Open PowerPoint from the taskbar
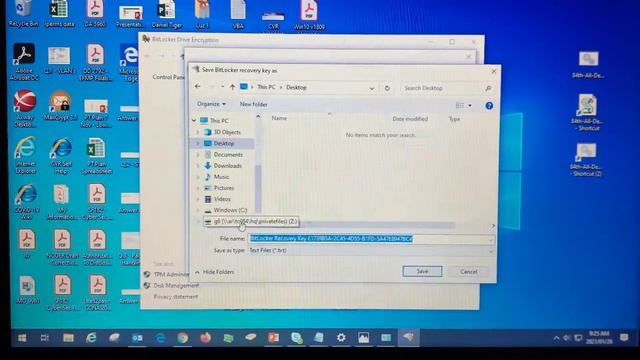Viewport: 640px width, 360px height. click(273, 338)
